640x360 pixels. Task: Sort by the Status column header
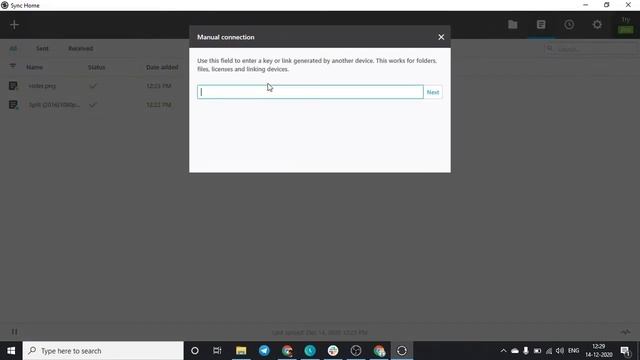tap(96, 67)
